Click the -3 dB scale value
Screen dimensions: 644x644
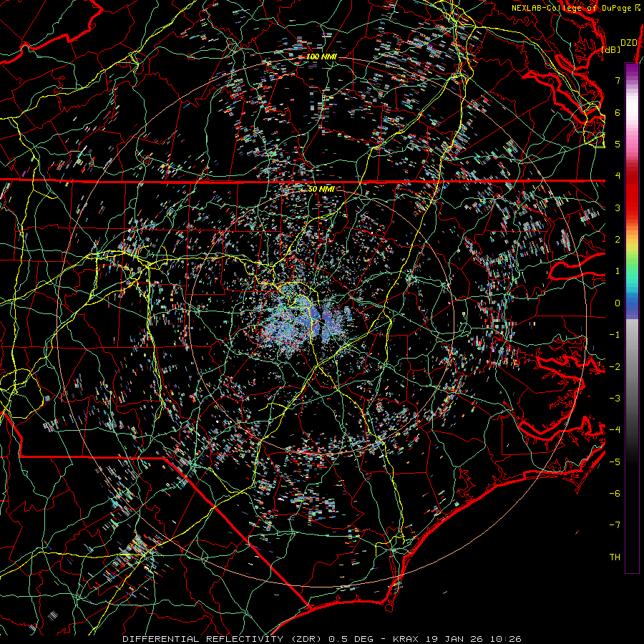(x=615, y=399)
